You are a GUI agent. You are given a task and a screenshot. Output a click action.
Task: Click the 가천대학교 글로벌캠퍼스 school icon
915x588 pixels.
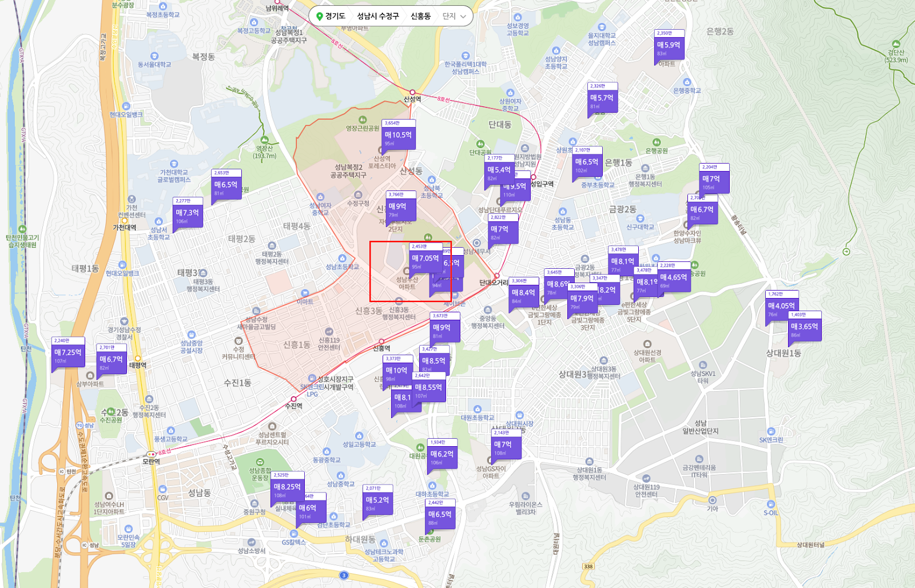174,164
